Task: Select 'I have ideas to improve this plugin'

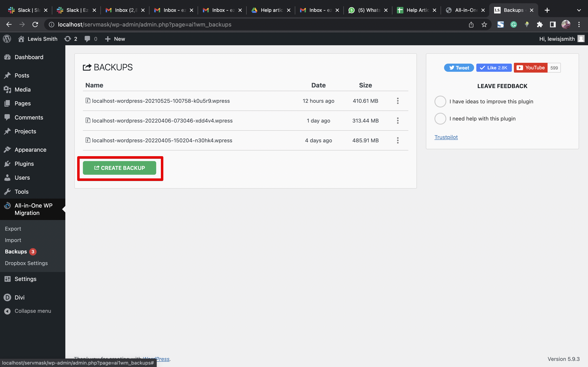Action: pos(440,102)
